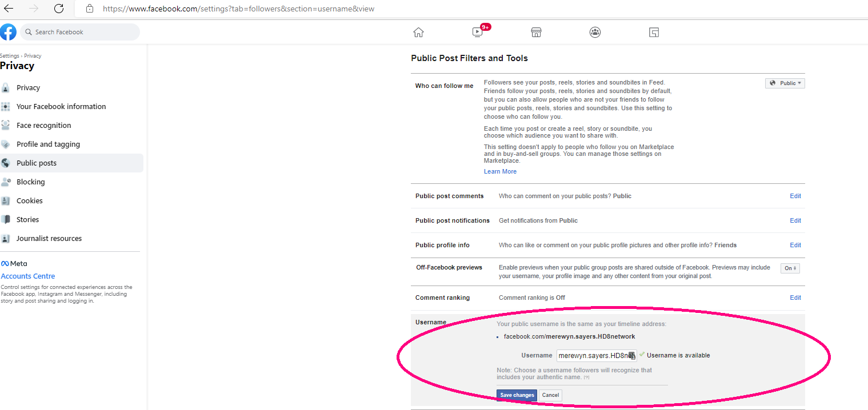Screen dimensions: 868x410
Task: Edit Public post comments setting
Action: [795, 196]
